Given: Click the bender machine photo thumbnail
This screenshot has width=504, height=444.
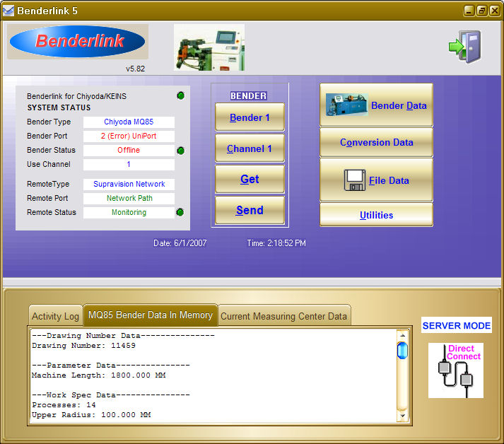Looking at the screenshot, I should (209, 47).
